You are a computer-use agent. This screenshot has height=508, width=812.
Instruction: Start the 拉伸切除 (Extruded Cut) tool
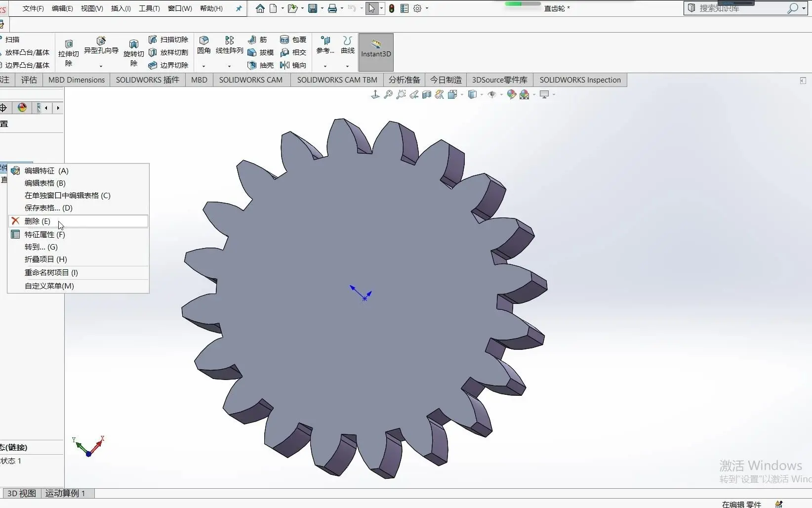[x=69, y=53]
